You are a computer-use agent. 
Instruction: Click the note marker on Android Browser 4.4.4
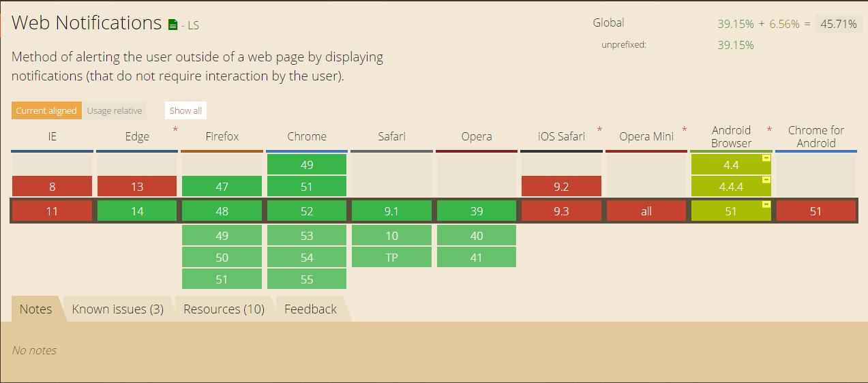[766, 180]
